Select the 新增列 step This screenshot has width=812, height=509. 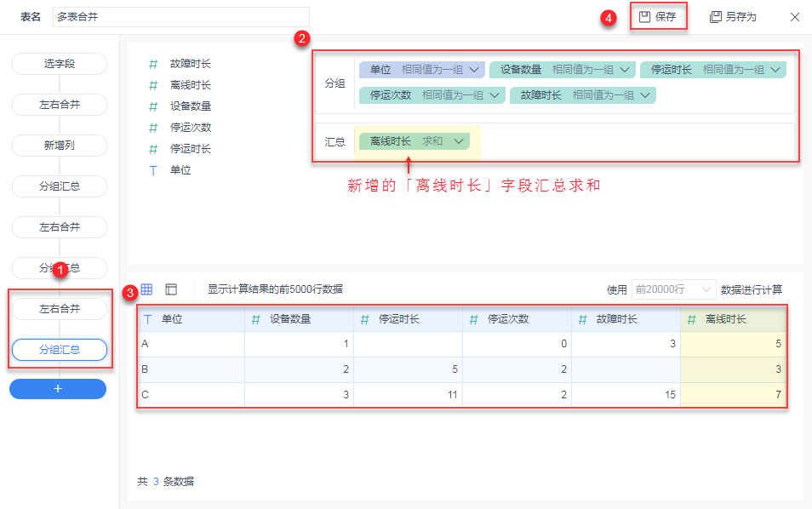point(60,146)
